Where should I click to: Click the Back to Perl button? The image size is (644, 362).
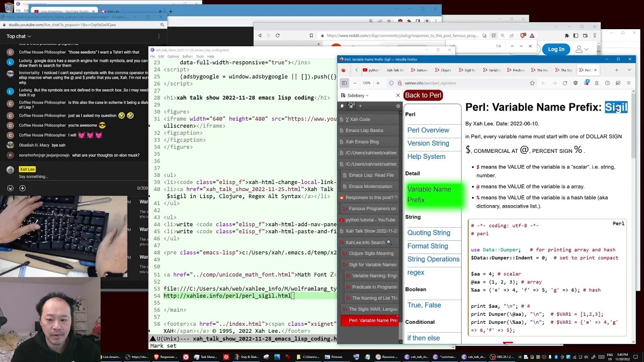[x=423, y=95]
